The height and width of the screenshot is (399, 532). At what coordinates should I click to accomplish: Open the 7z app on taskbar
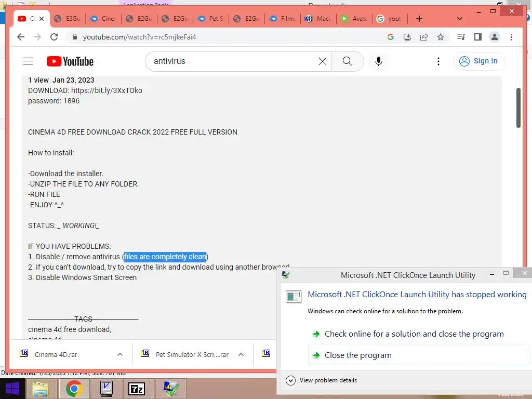[137, 389]
